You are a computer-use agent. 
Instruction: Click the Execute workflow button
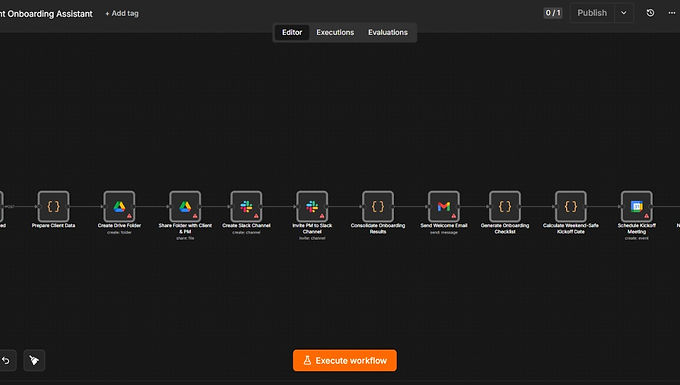point(345,360)
